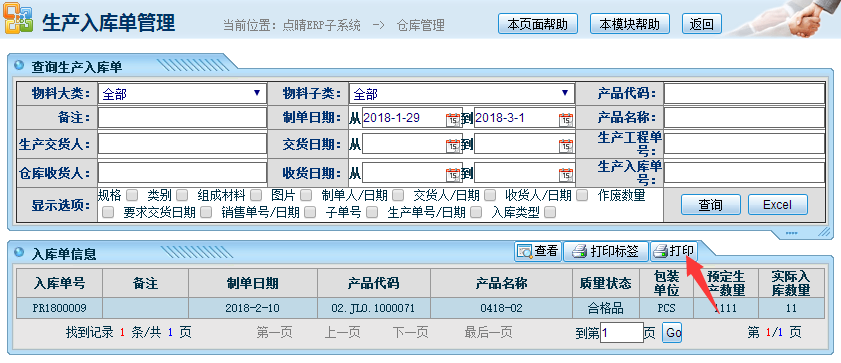Open 本模块帮助 module help
Viewport: 841px width, 363px height.
pyautogui.click(x=630, y=24)
